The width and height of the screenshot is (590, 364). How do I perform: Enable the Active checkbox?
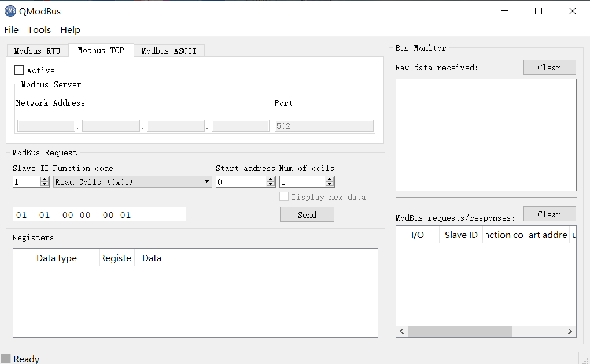[19, 70]
